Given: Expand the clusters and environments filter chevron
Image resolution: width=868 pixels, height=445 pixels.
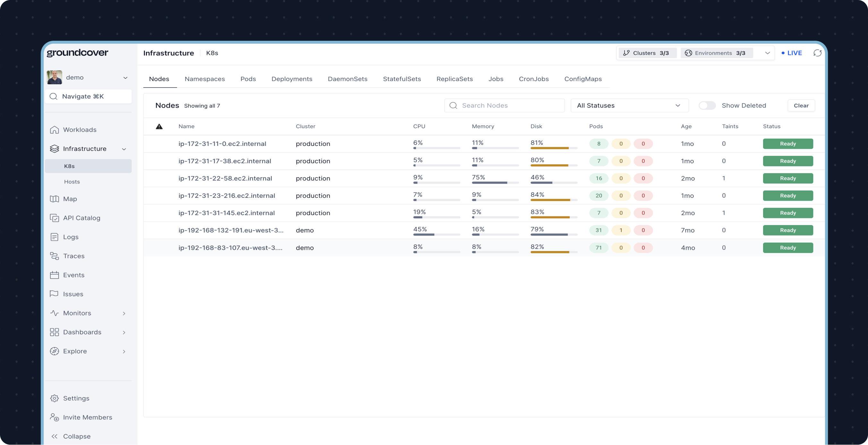Looking at the screenshot, I should click(767, 53).
